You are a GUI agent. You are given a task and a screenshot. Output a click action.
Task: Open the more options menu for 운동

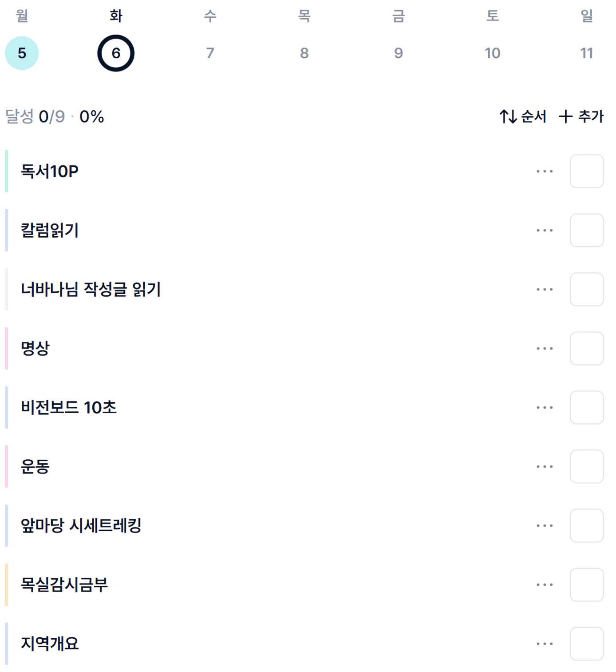click(545, 467)
